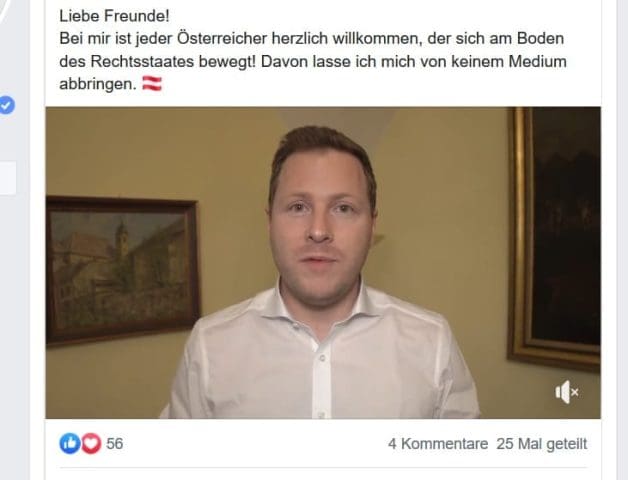Click the post line starting "Bei mir ist jeder Österreicher"
The width and height of the screenshot is (628, 480).
click(312, 38)
